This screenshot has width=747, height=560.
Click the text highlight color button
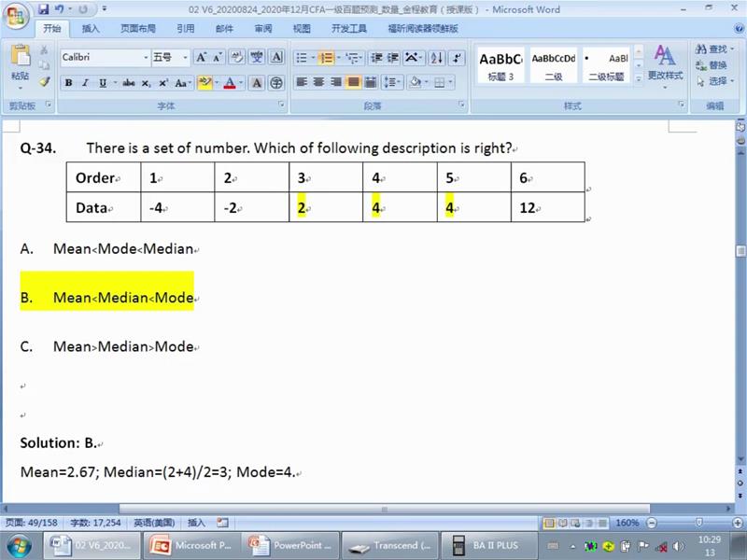pyautogui.click(x=204, y=83)
